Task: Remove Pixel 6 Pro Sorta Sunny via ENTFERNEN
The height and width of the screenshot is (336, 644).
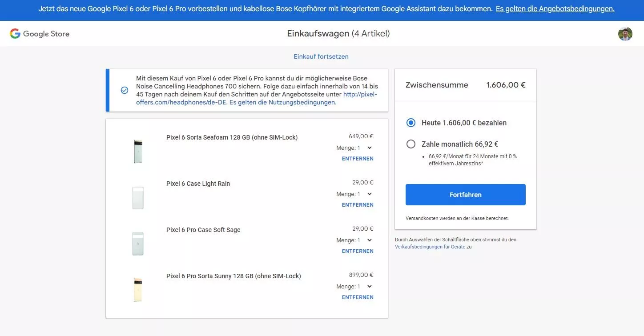Action: (358, 297)
